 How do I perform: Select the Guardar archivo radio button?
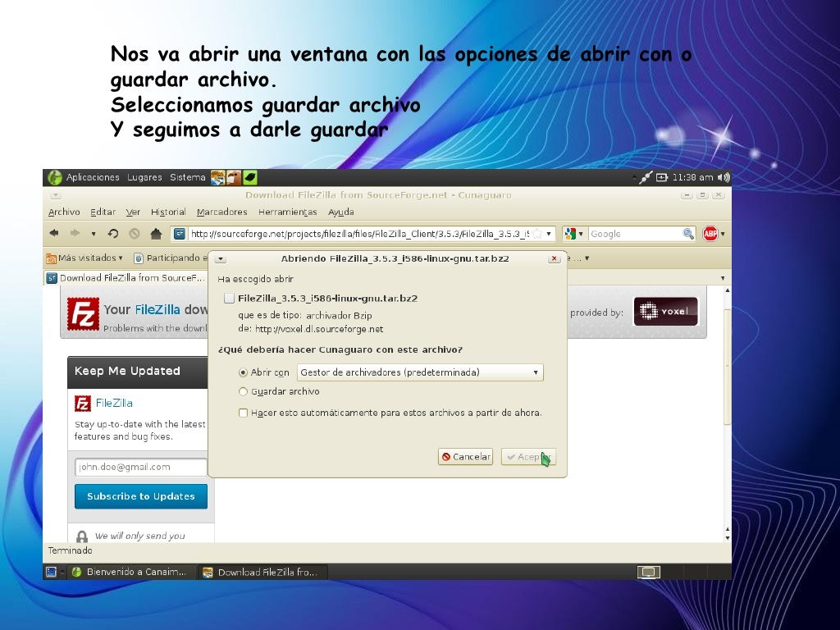tap(243, 391)
